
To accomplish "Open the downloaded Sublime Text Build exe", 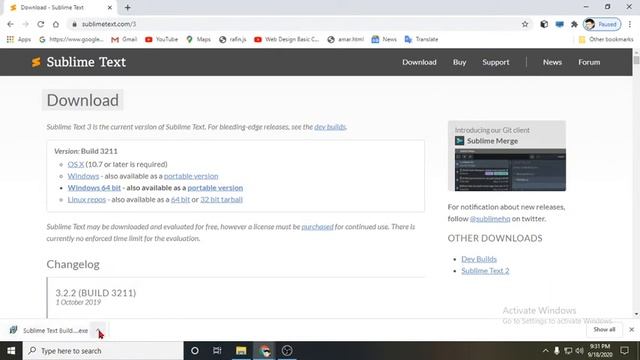I will [x=49, y=331].
